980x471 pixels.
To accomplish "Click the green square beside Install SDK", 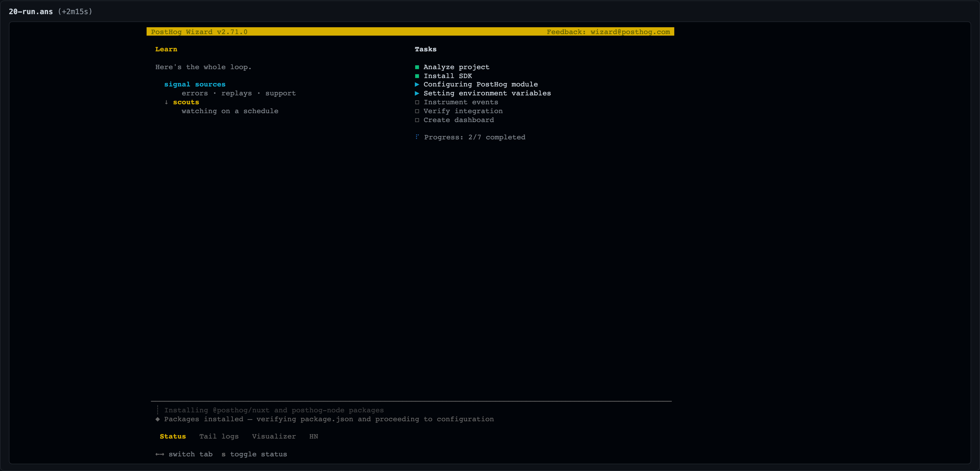I will pyautogui.click(x=417, y=76).
